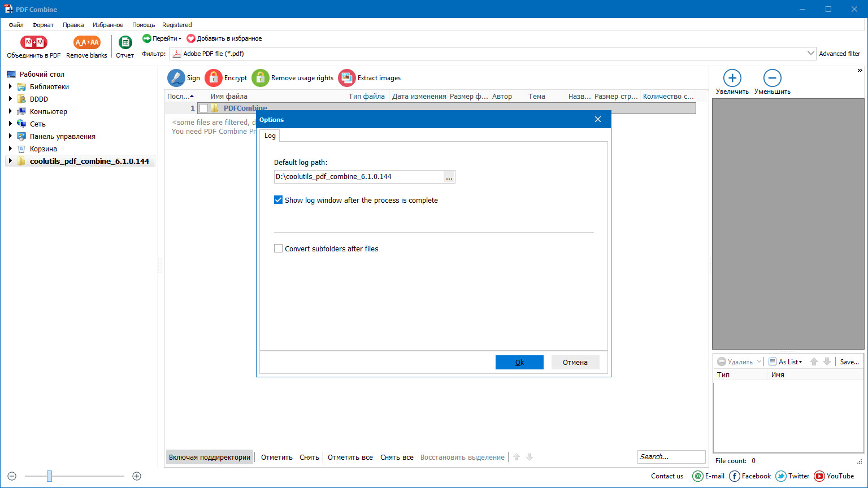
Task: Click the PDF Combine app icon in the title bar
Action: (x=8, y=9)
